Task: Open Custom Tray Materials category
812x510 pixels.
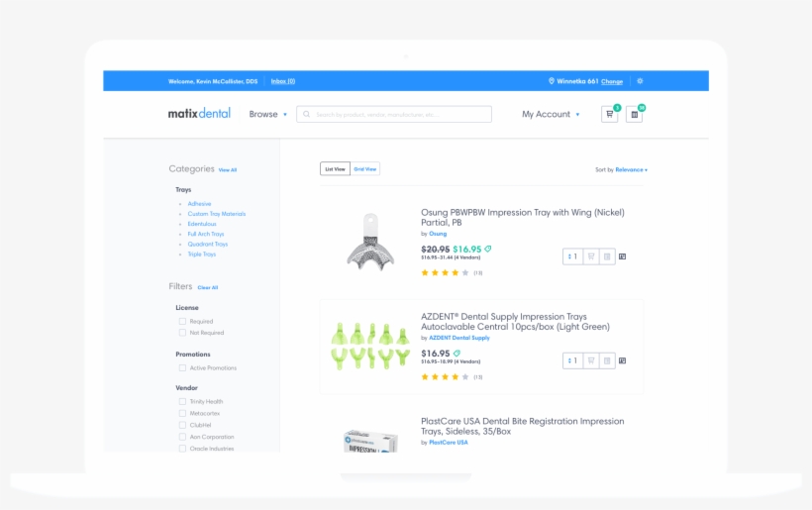Action: [217, 214]
